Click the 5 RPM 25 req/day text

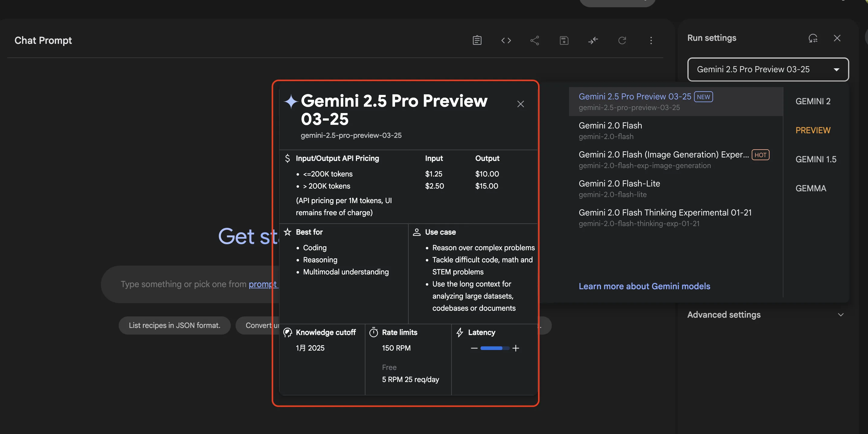pos(410,379)
